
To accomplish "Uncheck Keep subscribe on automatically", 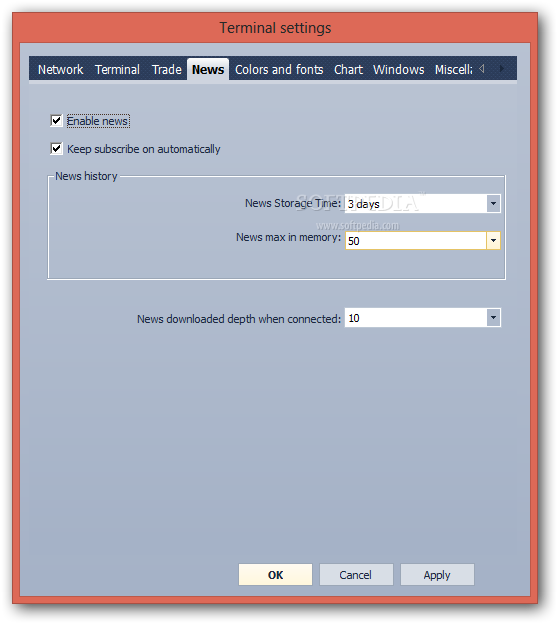I will [56, 148].
